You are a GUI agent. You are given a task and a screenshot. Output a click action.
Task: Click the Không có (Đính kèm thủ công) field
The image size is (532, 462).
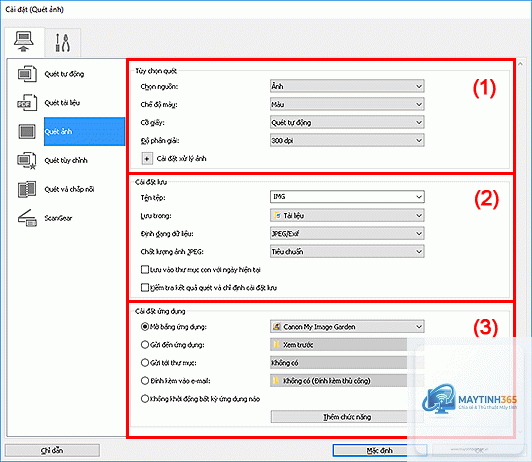coord(347,381)
